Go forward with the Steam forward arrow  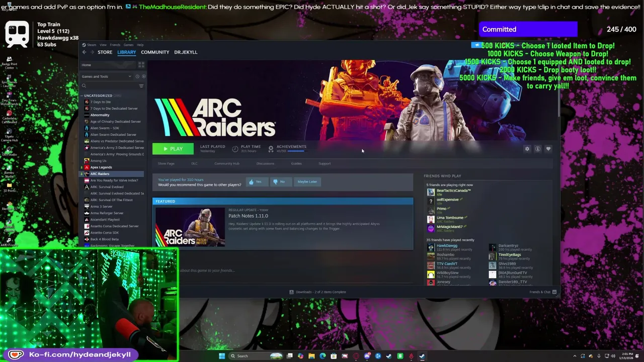[93, 52]
